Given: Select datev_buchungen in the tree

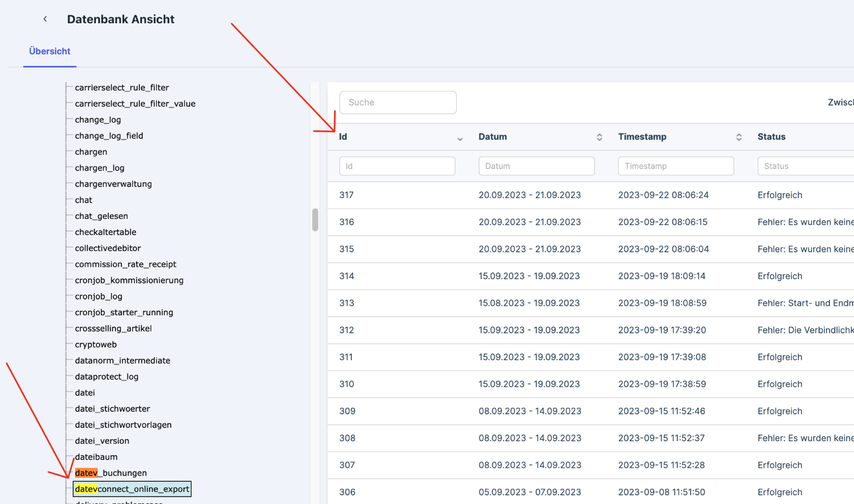Looking at the screenshot, I should (x=111, y=473).
